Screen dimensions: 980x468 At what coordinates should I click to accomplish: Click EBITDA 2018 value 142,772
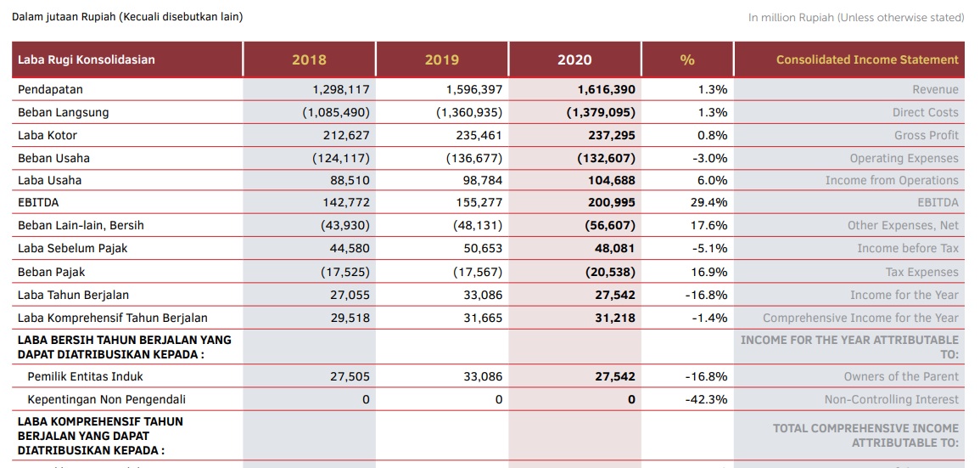point(346,203)
